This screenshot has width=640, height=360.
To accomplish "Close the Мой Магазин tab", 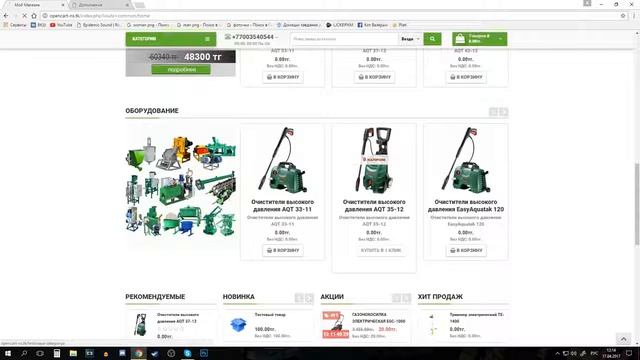I will click(x=63, y=5).
